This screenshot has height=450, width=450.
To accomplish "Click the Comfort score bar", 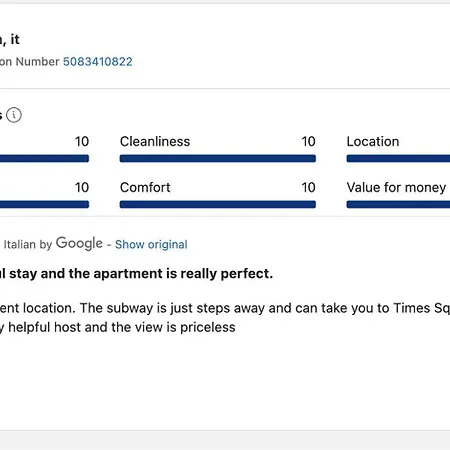I will 218,204.
